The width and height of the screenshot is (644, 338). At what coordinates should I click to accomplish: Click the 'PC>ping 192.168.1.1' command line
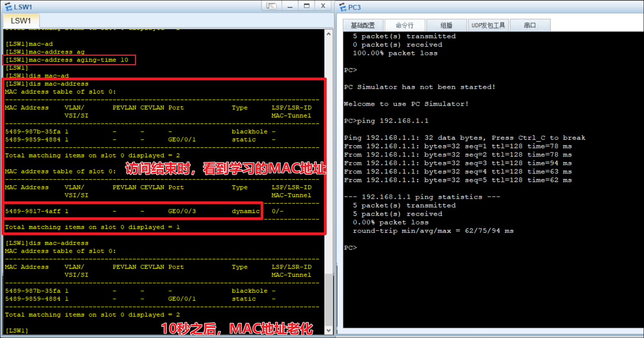(386, 121)
